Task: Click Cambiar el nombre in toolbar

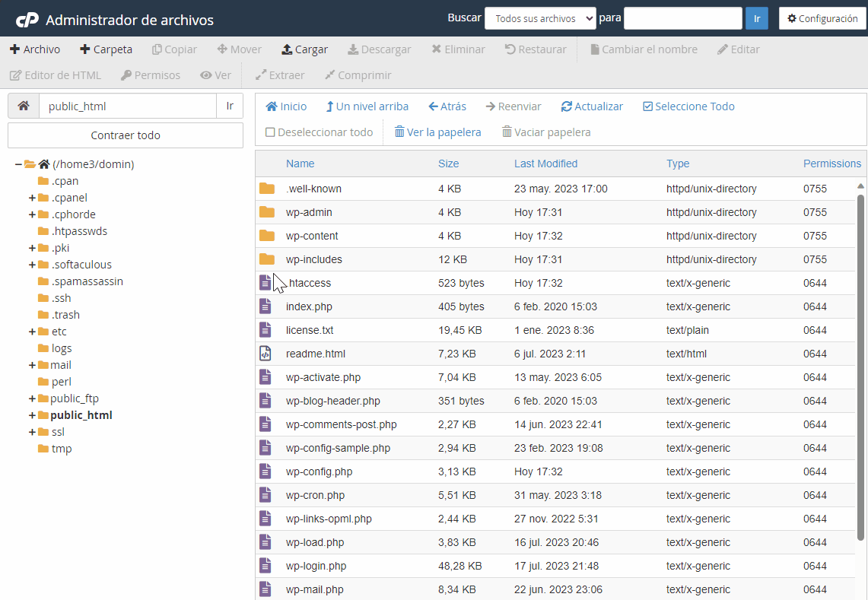Action: (x=644, y=49)
